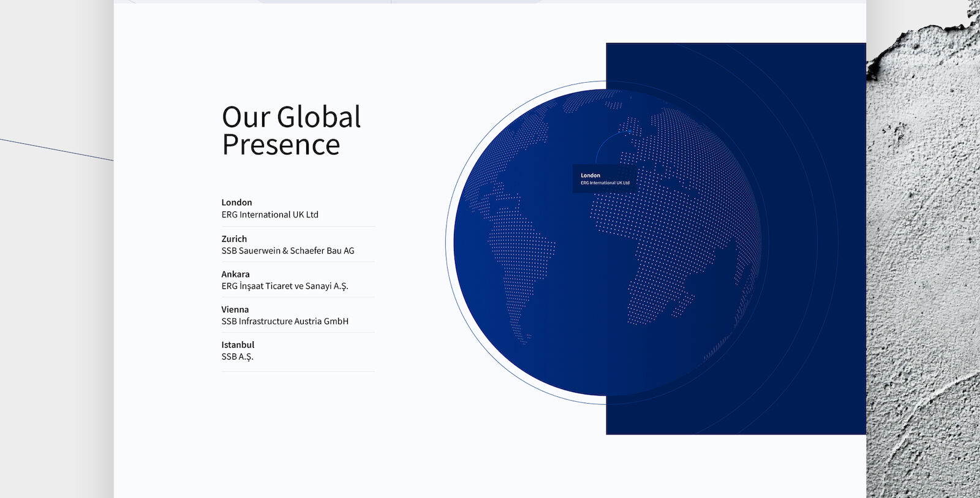Click the London tooltip label on the globe
The width and height of the screenshot is (980, 498).
[x=604, y=178]
